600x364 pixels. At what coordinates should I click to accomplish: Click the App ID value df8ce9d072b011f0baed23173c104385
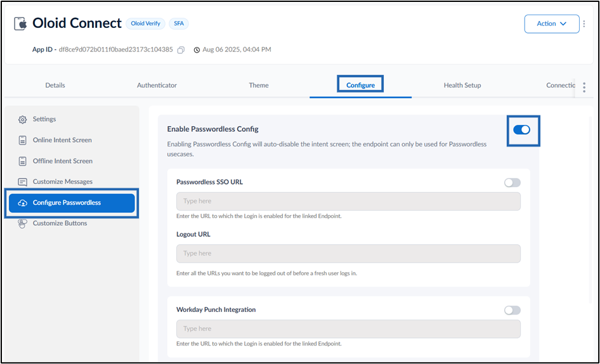click(116, 49)
